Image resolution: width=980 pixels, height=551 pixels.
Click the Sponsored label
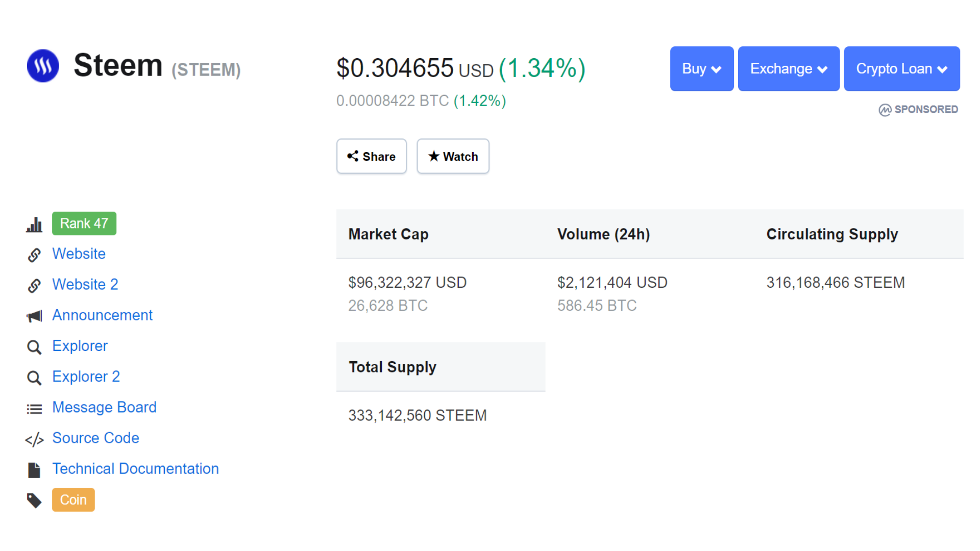click(918, 110)
